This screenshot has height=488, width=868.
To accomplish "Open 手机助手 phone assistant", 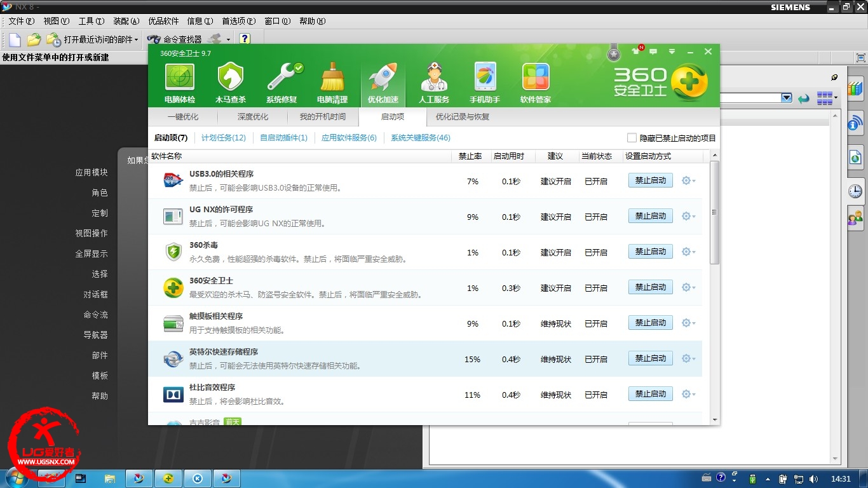I will click(x=485, y=83).
